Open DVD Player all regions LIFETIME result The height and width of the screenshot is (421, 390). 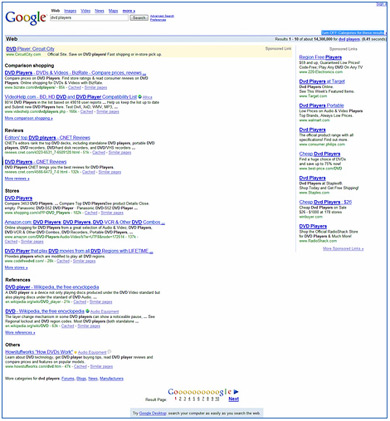coord(79,251)
